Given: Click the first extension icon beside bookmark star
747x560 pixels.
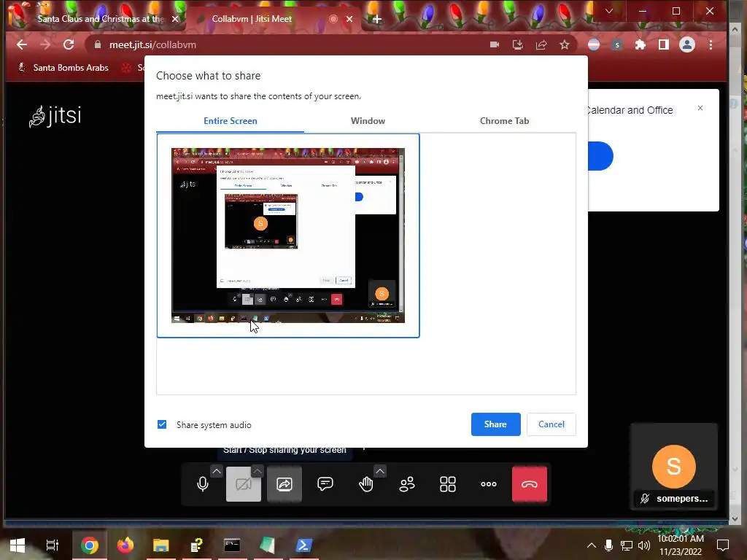Looking at the screenshot, I should [x=594, y=44].
